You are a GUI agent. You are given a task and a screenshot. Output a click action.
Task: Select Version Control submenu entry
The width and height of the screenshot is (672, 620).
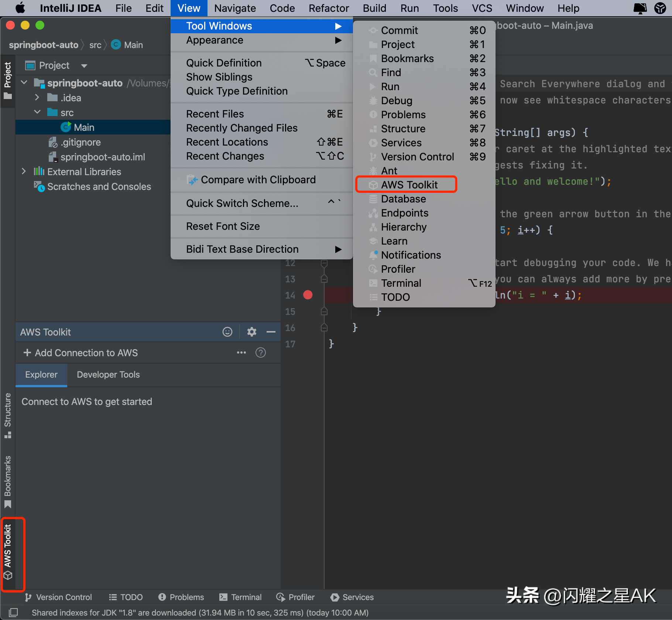pyautogui.click(x=424, y=157)
